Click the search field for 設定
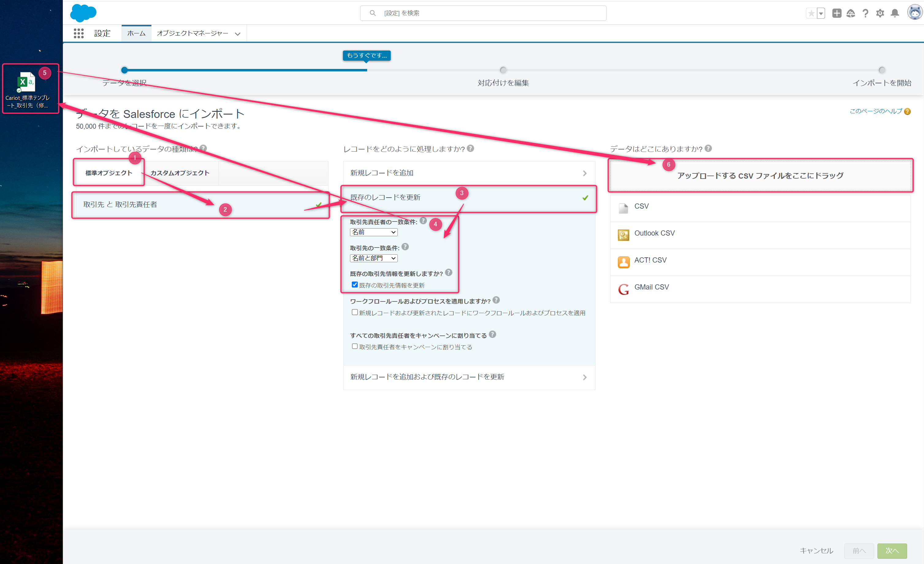The image size is (924, 564). 483,13
